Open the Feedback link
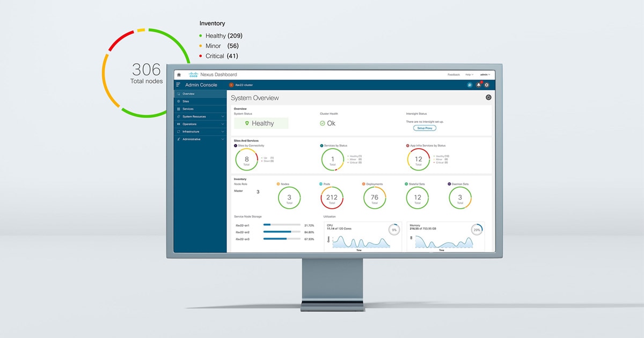This screenshot has width=644, height=338. (x=454, y=75)
